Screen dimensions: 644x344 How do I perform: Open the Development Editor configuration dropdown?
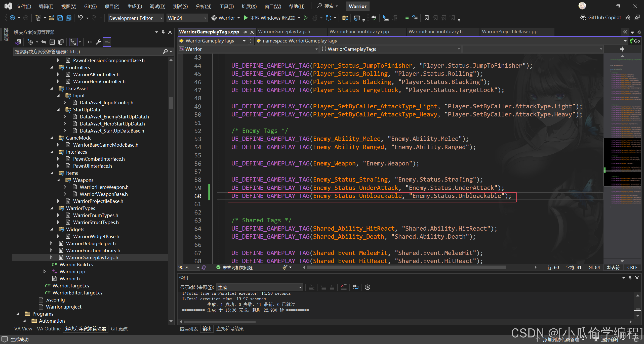coord(136,18)
